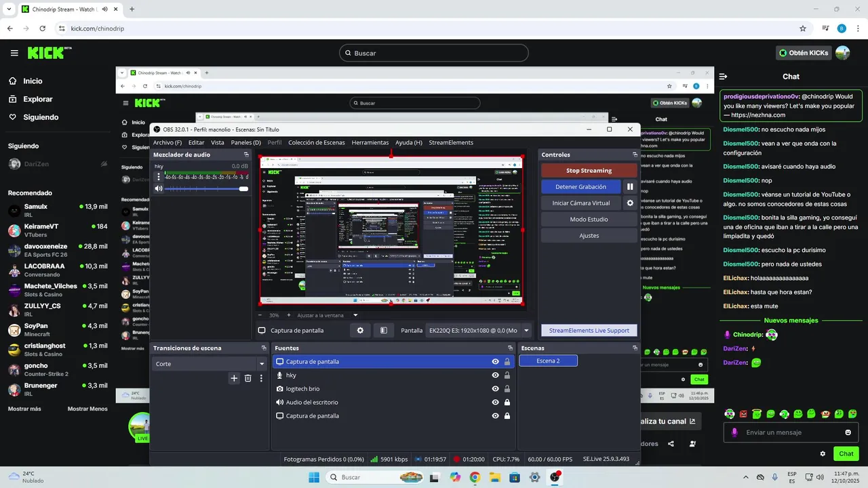
Task: Open Chrome from the Windows taskbar
Action: pos(475,477)
